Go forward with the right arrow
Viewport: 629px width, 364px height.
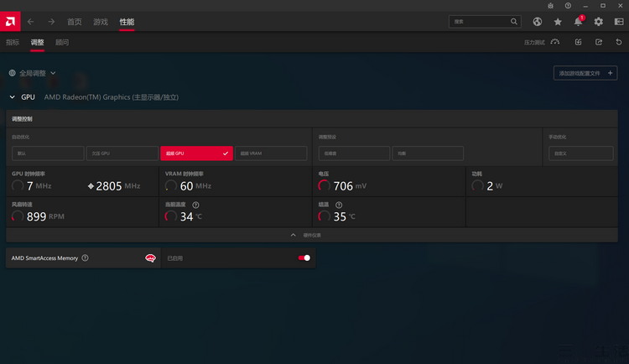click(51, 22)
